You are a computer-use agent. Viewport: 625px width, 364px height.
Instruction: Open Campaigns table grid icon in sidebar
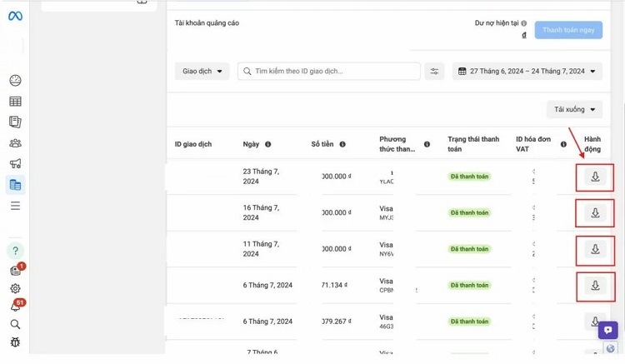click(15, 102)
